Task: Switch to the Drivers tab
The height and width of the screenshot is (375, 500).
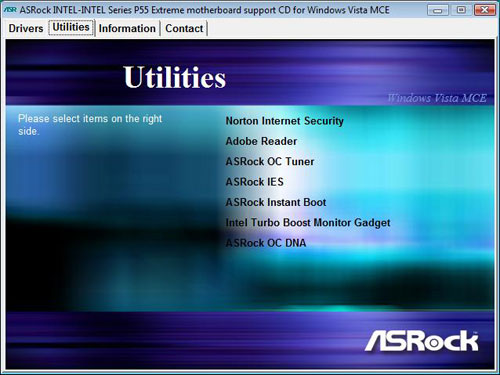Action: pyautogui.click(x=26, y=28)
